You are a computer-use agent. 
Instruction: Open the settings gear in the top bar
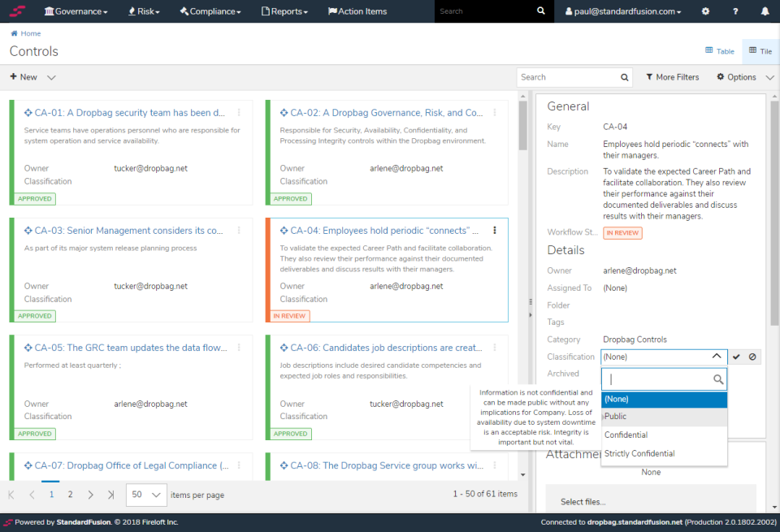pos(705,11)
